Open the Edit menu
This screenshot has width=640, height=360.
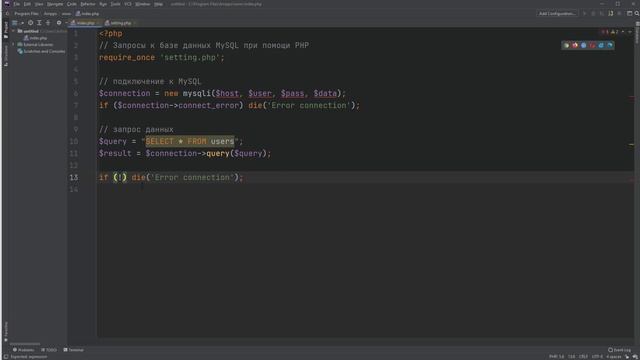27,4
